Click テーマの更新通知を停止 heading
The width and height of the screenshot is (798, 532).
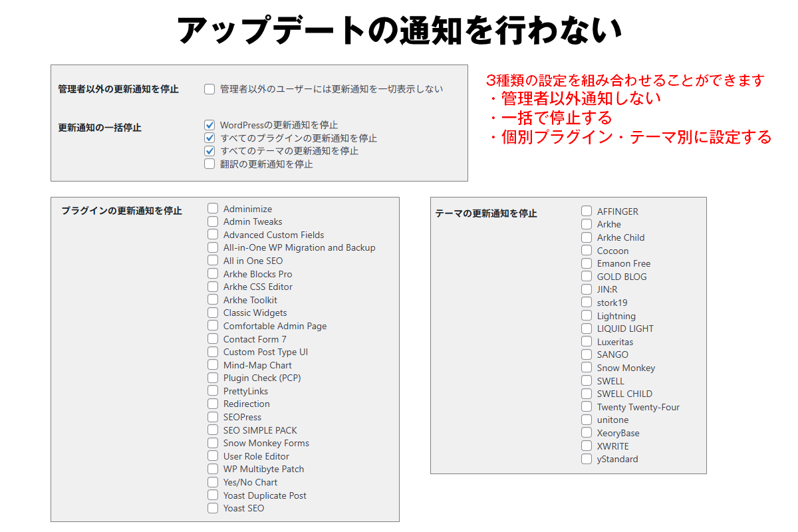pyautogui.click(x=486, y=213)
